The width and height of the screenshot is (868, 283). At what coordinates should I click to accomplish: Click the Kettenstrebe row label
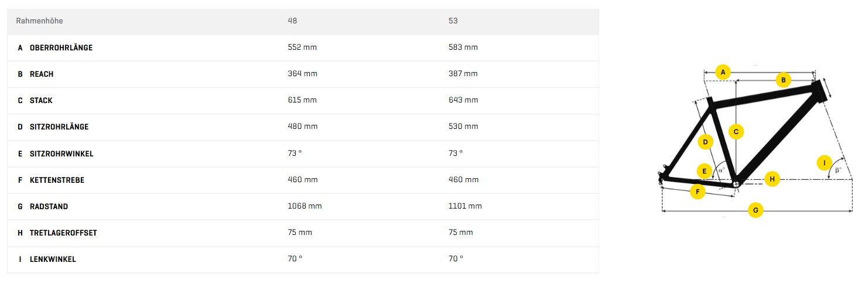[x=57, y=180]
